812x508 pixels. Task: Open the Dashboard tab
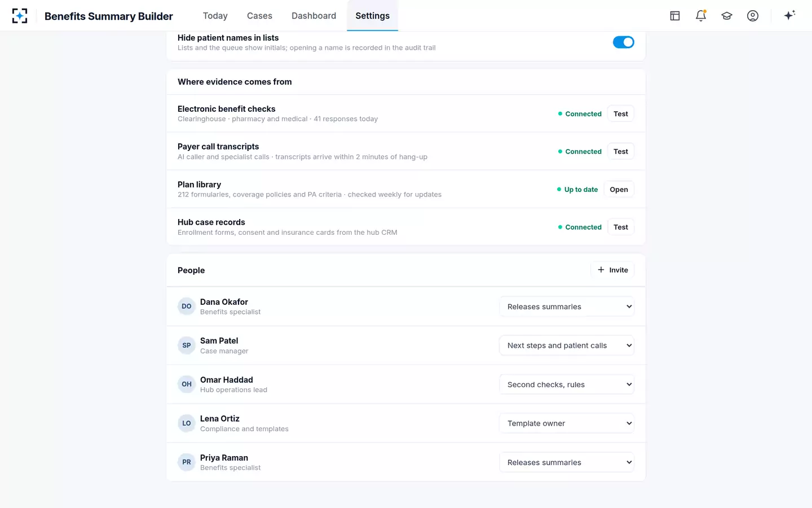coord(314,16)
